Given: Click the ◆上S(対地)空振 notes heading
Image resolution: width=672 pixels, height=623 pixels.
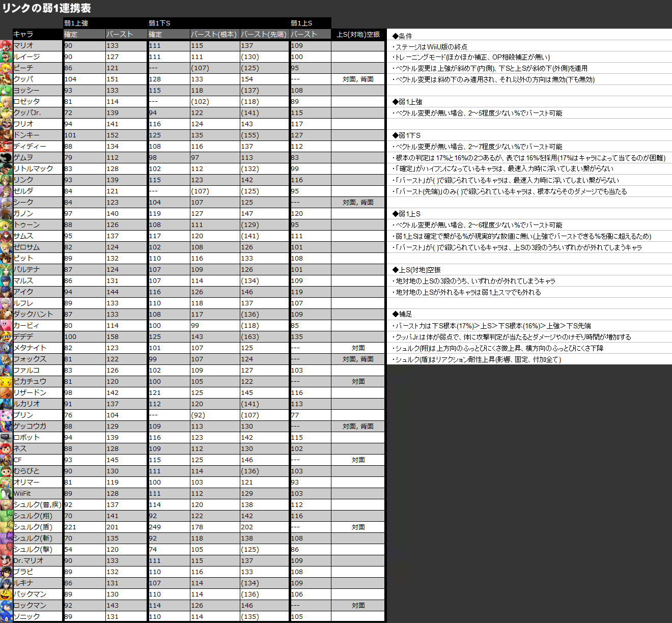Looking at the screenshot, I should (x=416, y=270).
